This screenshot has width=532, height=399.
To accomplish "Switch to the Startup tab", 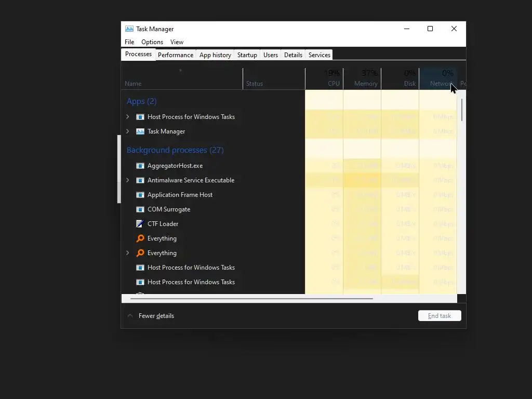I will 247,55.
